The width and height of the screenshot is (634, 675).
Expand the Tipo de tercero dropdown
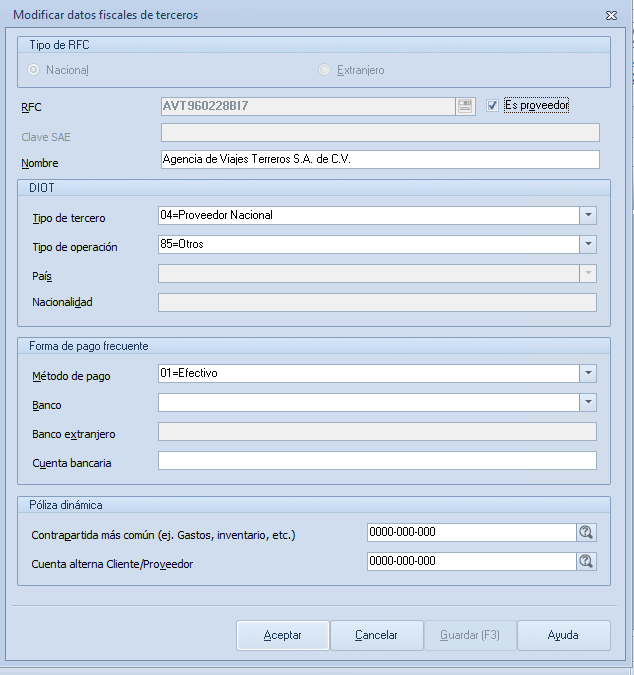(588, 215)
